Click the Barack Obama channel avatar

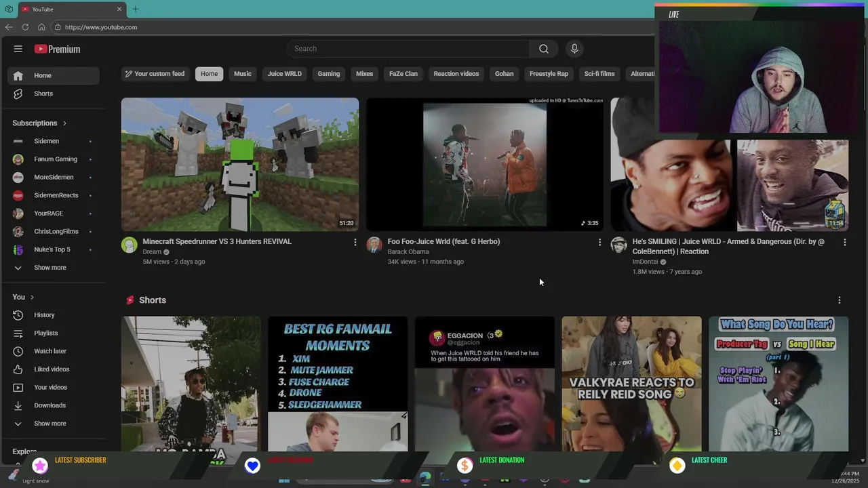(374, 245)
